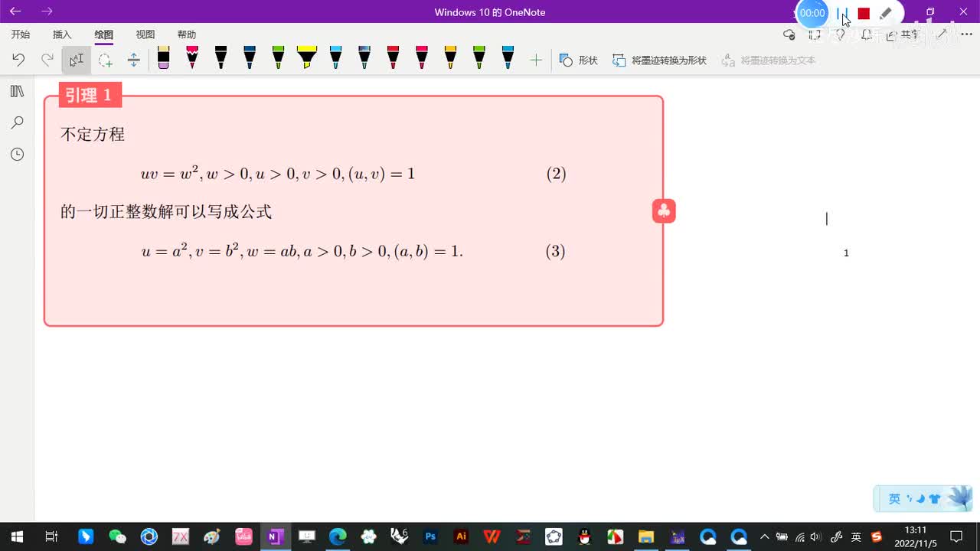
Task: Open the notification center
Action: [956, 536]
